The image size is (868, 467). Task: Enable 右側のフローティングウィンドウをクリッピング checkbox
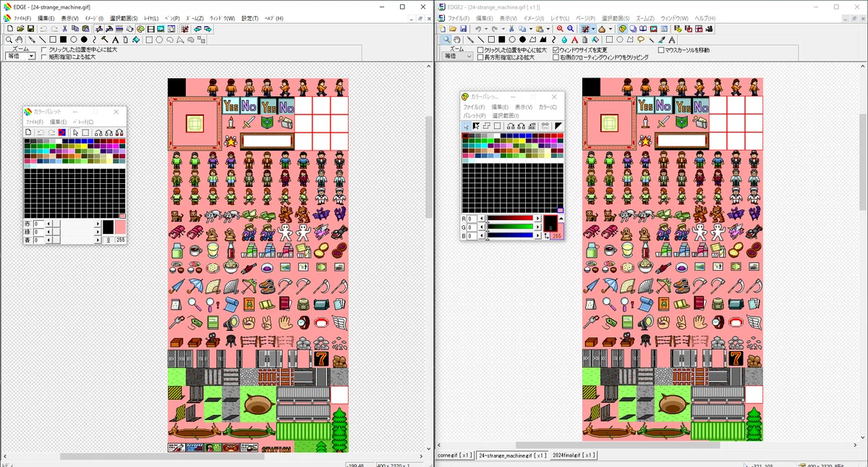click(x=556, y=57)
